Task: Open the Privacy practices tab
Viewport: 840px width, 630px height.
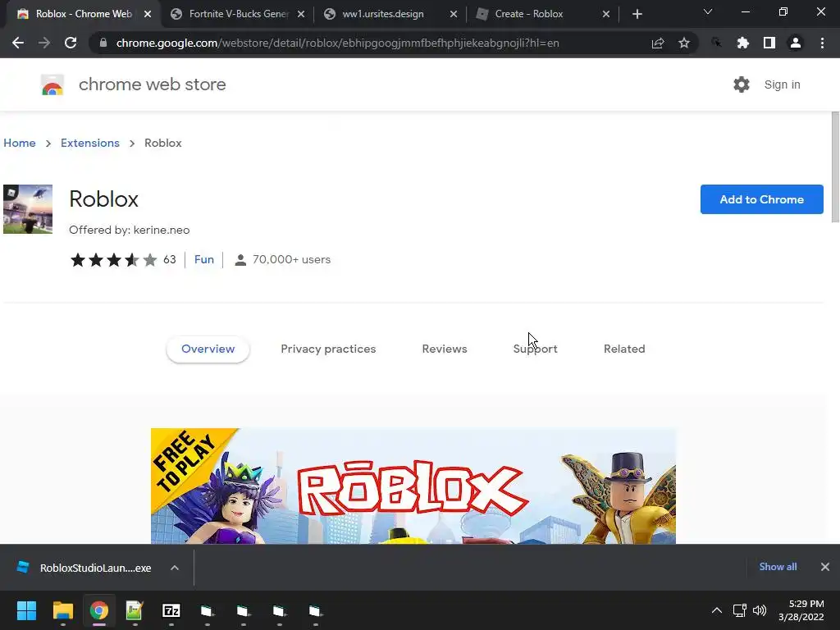Action: click(x=328, y=349)
